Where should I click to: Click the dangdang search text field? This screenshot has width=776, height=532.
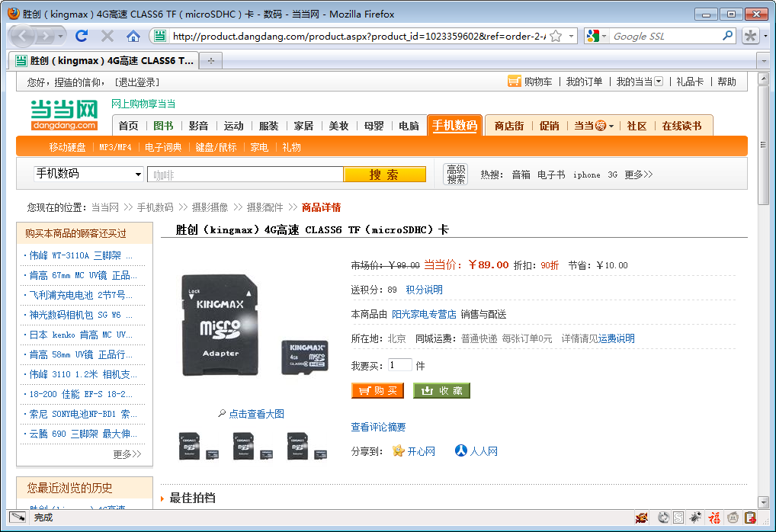(x=245, y=175)
